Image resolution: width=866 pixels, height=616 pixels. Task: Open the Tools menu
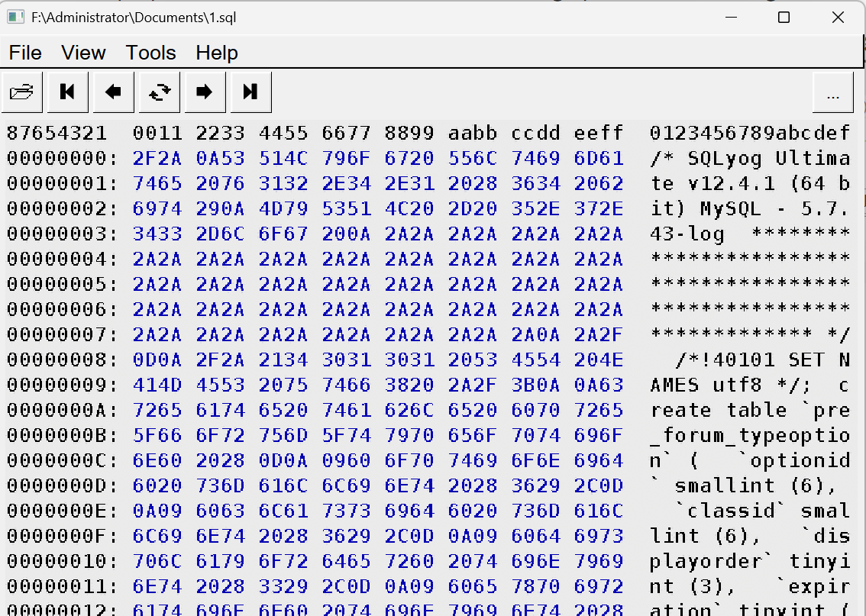point(150,53)
